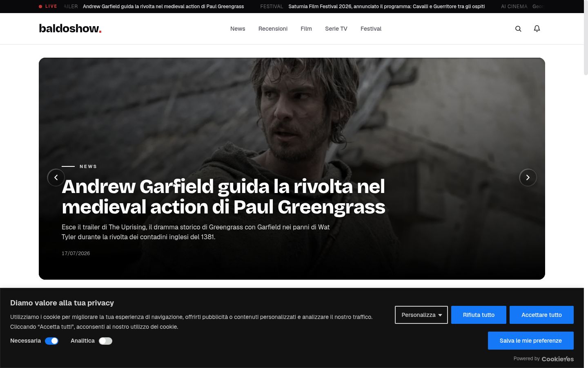
Task: Open the search icon in header
Action: point(518,29)
